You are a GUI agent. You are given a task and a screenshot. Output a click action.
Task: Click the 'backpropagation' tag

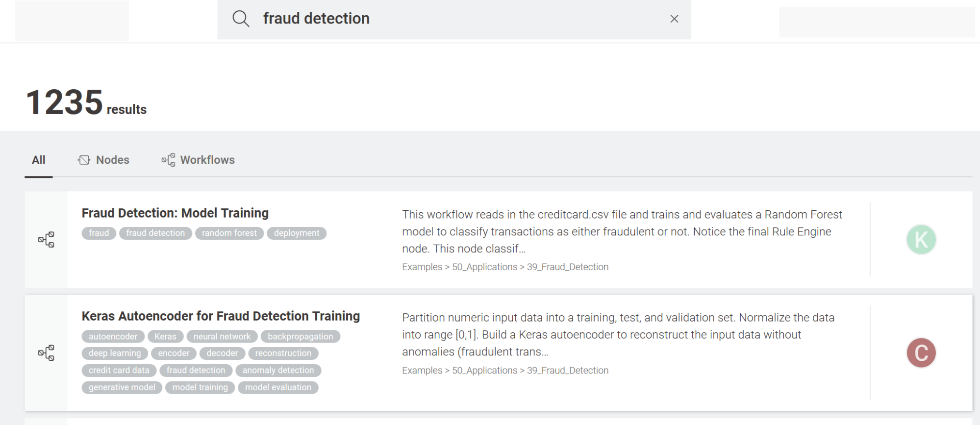coord(301,336)
